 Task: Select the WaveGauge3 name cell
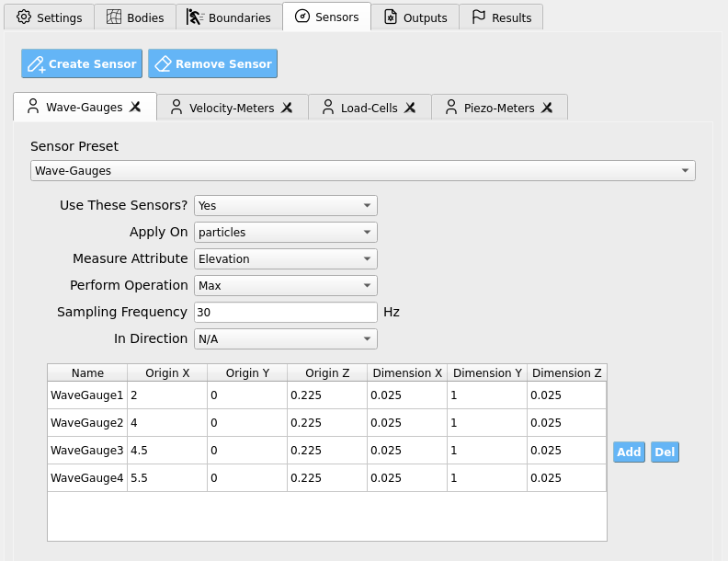click(x=87, y=451)
